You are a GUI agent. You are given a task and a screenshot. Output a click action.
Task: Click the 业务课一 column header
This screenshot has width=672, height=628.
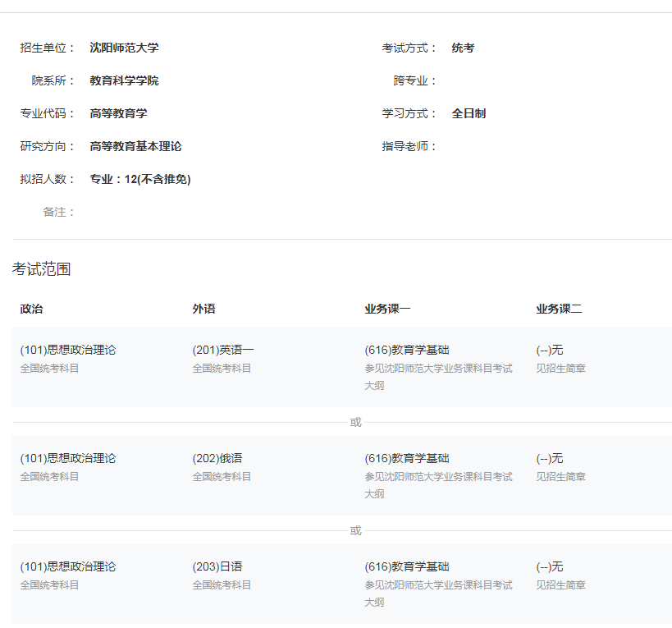[x=387, y=309]
